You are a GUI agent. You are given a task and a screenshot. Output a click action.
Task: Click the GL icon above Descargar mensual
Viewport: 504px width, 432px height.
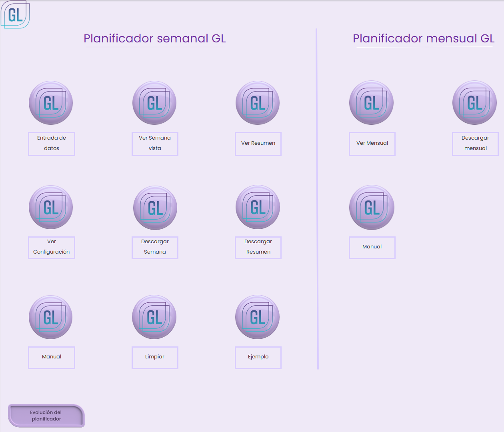point(474,103)
